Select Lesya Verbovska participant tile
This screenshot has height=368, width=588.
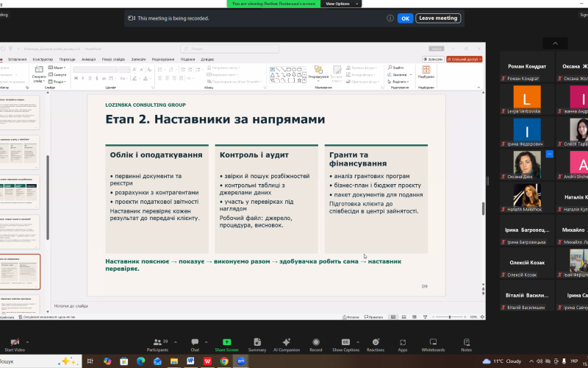(x=527, y=99)
